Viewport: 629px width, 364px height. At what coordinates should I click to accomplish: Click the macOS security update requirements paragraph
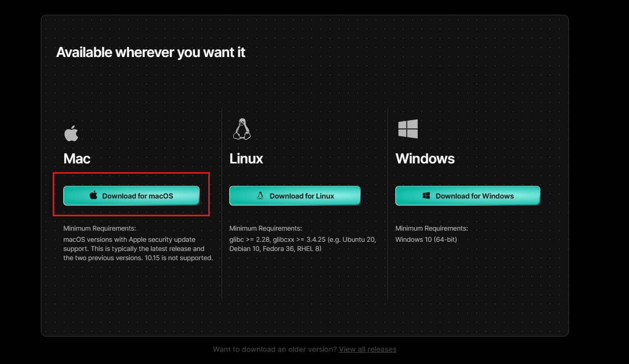click(x=138, y=248)
